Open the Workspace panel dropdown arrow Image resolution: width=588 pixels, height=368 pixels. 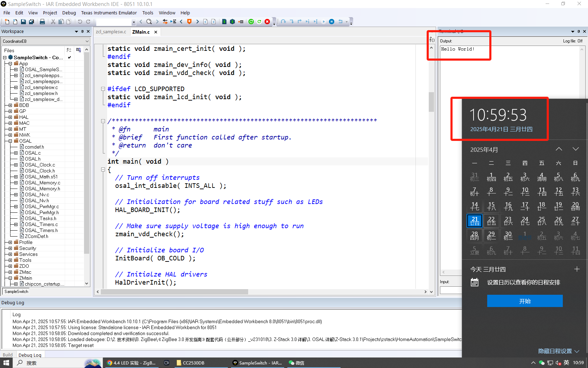(76, 32)
